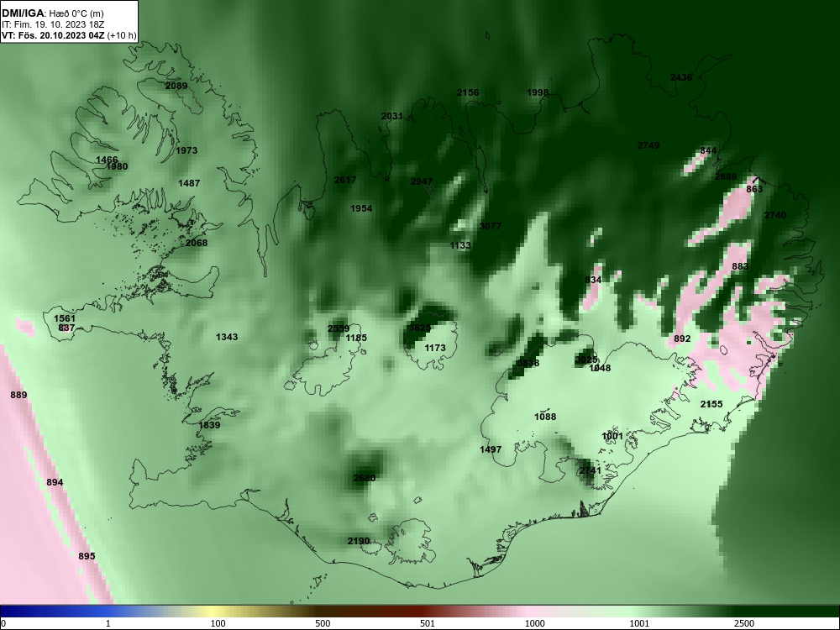Click the 3838 value on dark patch
Viewport: 840px width, 630px height.
[528, 363]
